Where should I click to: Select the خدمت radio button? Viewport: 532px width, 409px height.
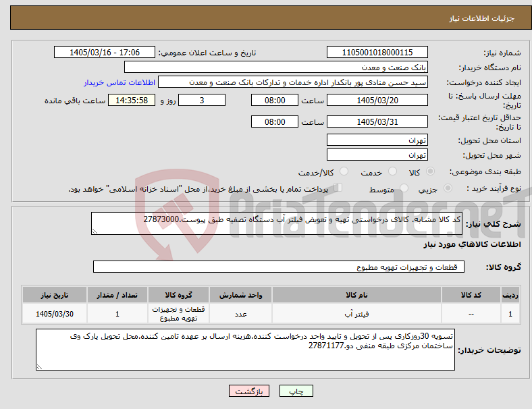click(x=392, y=171)
